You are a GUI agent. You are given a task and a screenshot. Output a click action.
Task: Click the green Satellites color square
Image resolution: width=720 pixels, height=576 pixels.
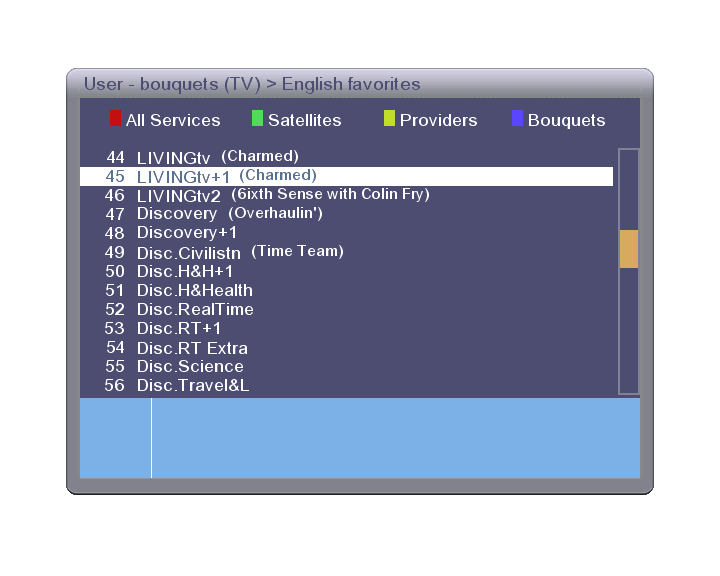(257, 118)
